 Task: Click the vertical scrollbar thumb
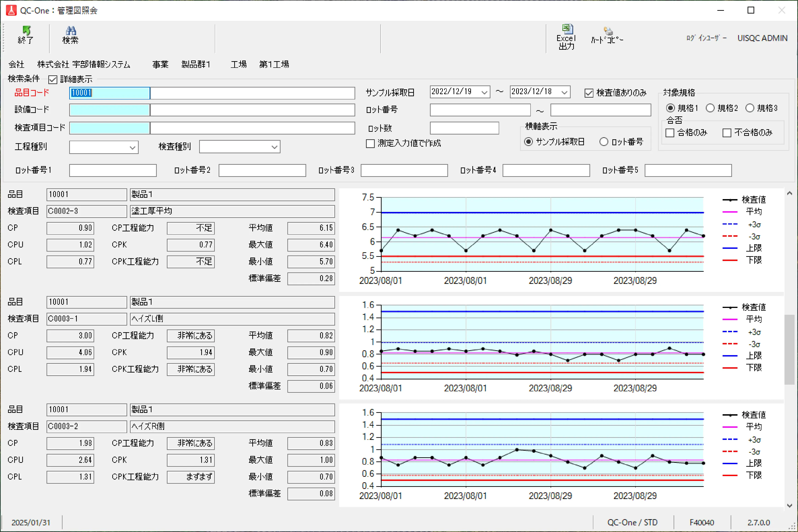789,349
